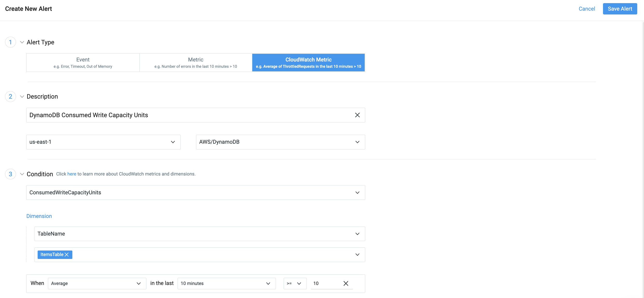Image resolution: width=644 pixels, height=298 pixels.
Task: Click the Save Alert button
Action: click(619, 9)
